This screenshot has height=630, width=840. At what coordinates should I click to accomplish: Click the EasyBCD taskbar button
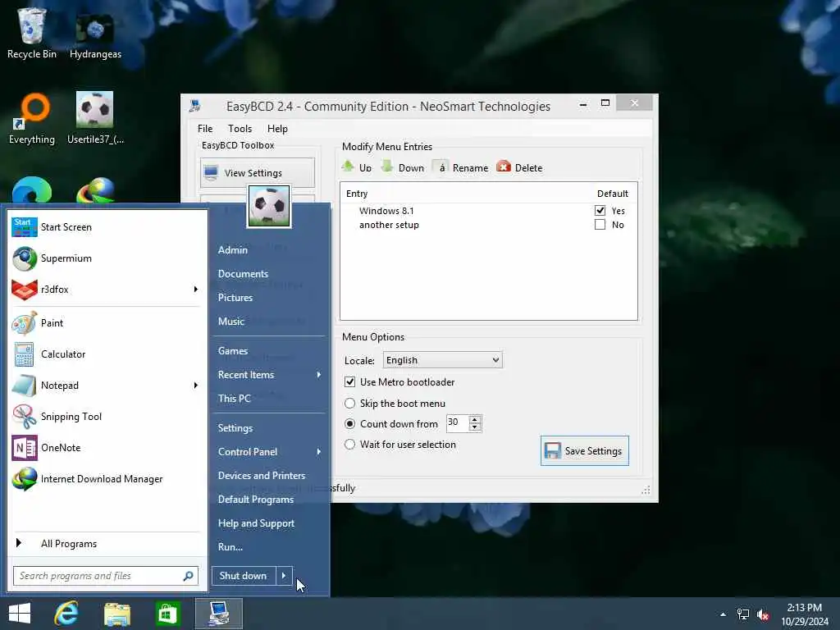(x=218, y=614)
